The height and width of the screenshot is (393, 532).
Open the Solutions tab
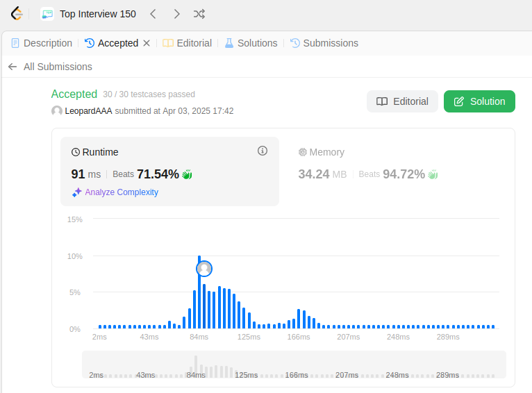click(251, 43)
